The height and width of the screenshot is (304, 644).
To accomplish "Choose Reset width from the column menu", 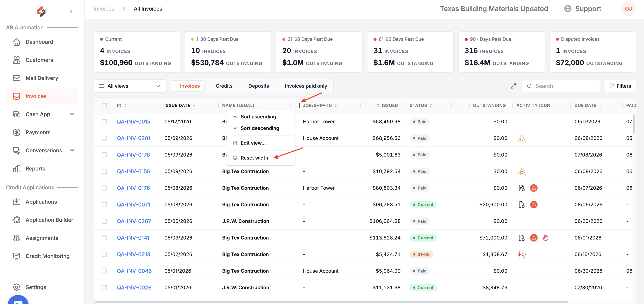I will [x=254, y=158].
